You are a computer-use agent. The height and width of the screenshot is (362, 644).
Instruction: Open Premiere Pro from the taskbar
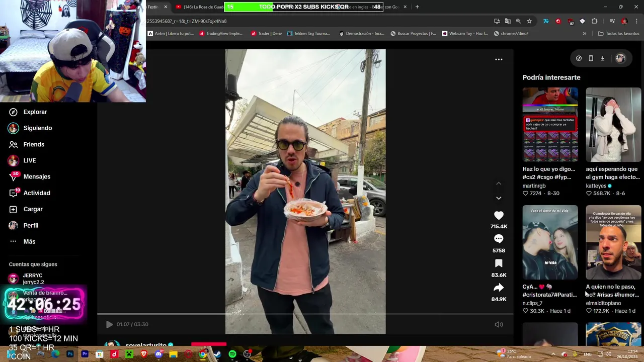coord(85,354)
